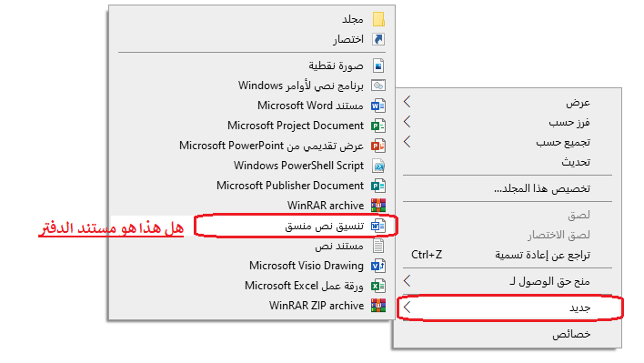This screenshot has width=644, height=363.
Task: Click the yellow folder icon for مجلد
Action: [x=378, y=19]
